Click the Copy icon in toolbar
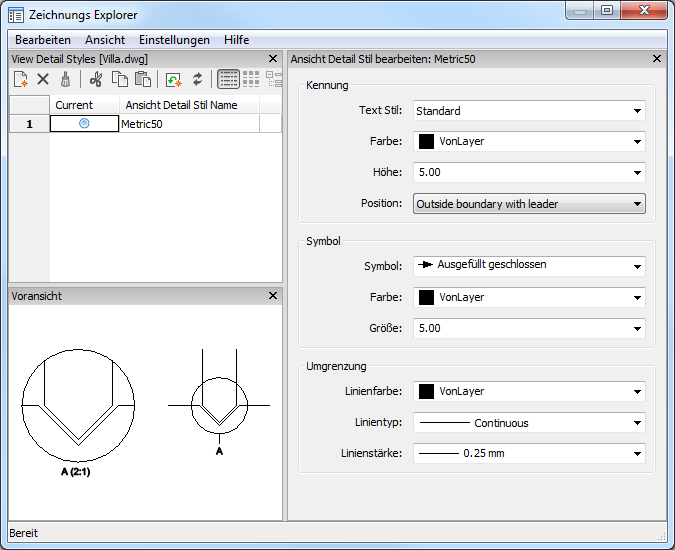This screenshot has height=550, width=675. pyautogui.click(x=119, y=79)
